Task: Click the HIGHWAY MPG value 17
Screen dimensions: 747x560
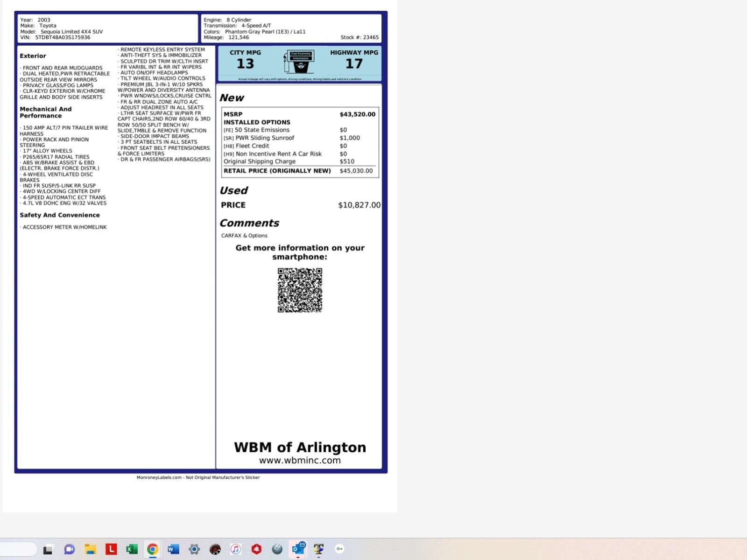Action: [x=354, y=63]
